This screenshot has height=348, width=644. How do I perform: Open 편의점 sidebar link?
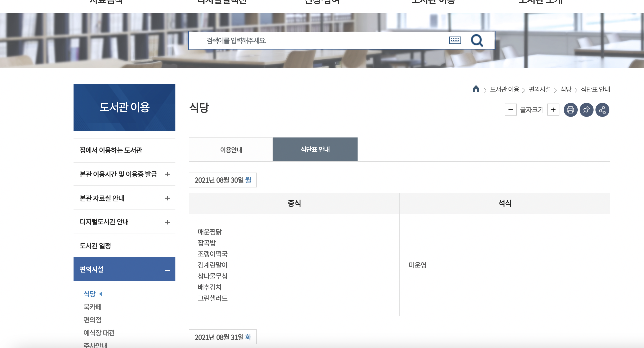click(92, 320)
